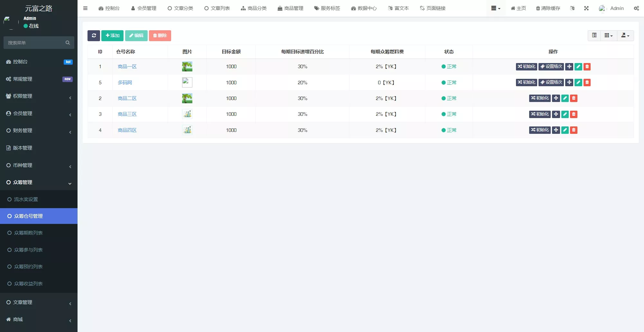Viewport: 644px width, 332px height.
Task: Click the 搜索菜单 search input field
Action: coord(35,43)
